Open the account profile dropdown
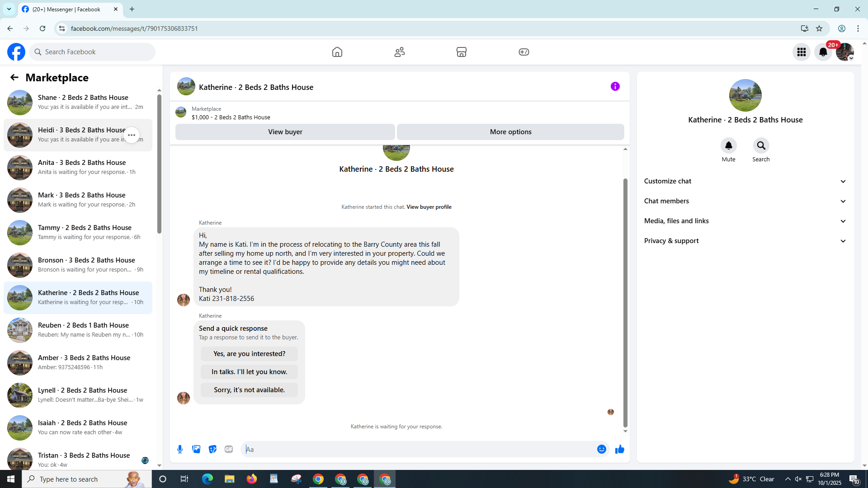 [845, 52]
